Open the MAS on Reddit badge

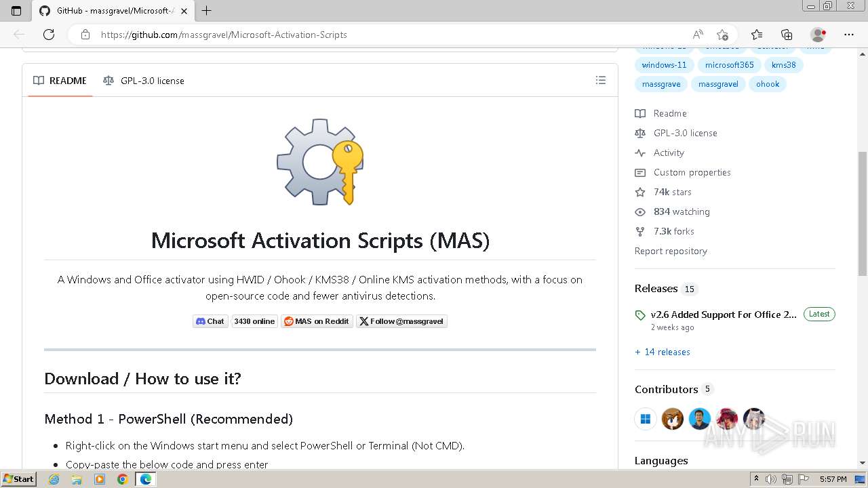coord(317,321)
